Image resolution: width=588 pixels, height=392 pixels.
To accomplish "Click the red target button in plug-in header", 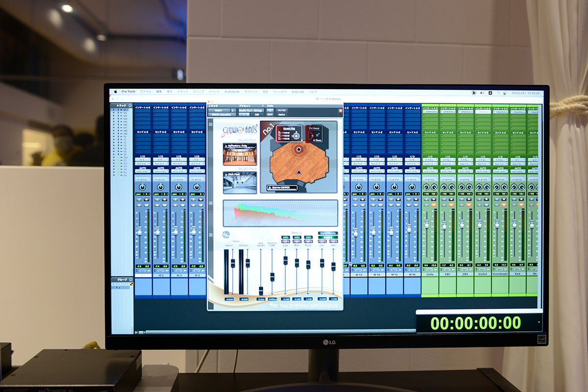I will 341,111.
